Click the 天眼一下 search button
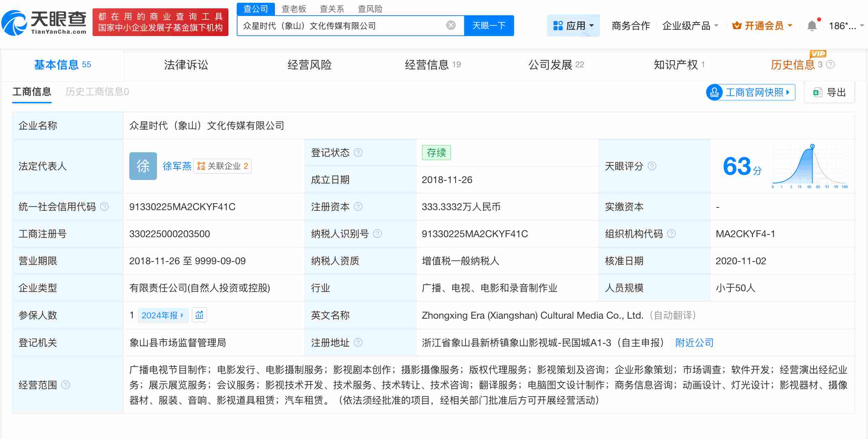The height and width of the screenshot is (439, 868). (x=489, y=25)
